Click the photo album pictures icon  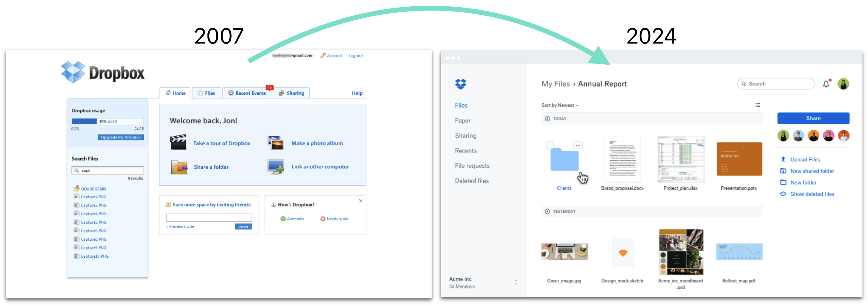[x=276, y=143]
